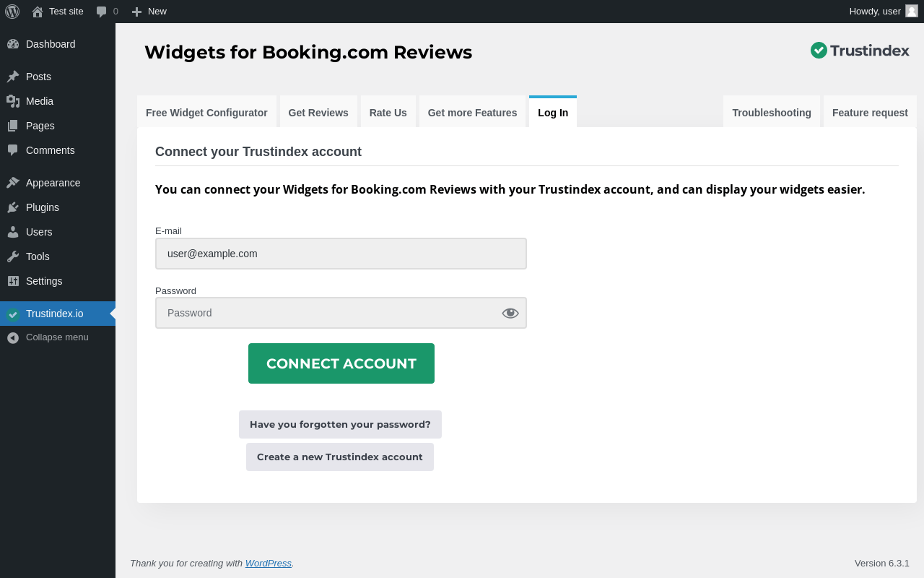Click the Dashboard gauge icon in sidebar
The width and height of the screenshot is (924, 578).
click(x=13, y=44)
